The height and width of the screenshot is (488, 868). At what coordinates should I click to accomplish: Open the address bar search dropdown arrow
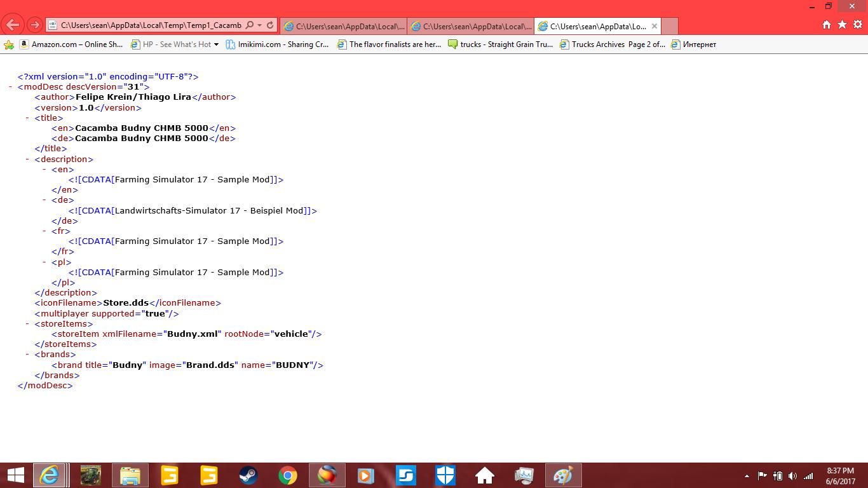click(260, 25)
